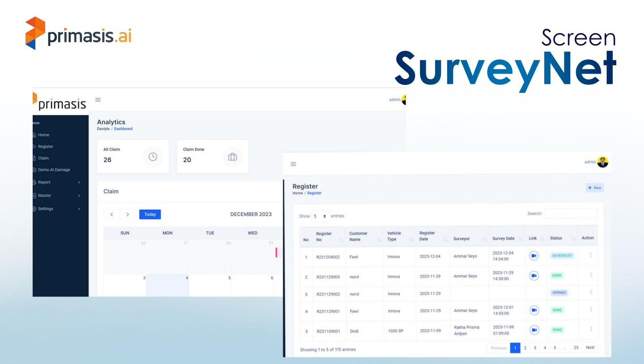Click hamburger menu icon in Register window
Image resolution: width=644 pixels, height=364 pixels.
(293, 164)
